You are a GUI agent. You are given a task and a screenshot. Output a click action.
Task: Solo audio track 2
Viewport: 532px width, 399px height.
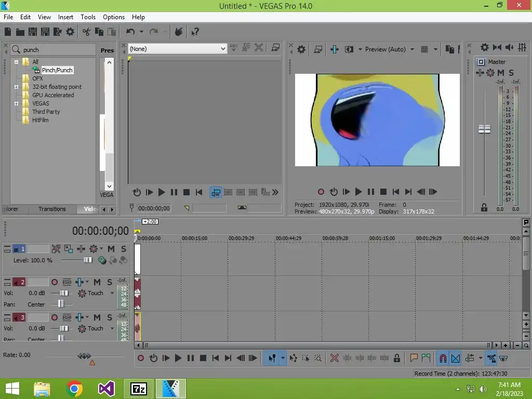110,282
